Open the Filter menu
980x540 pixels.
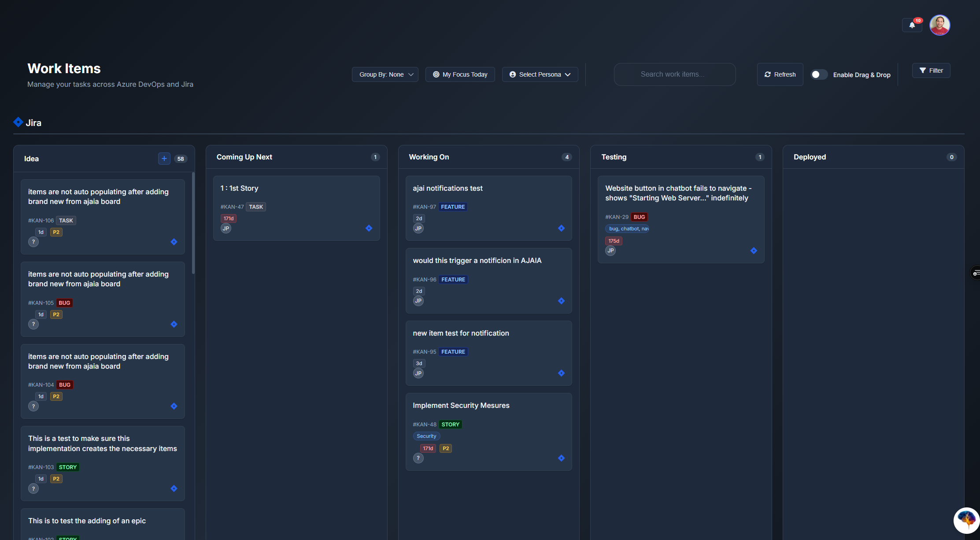(931, 70)
